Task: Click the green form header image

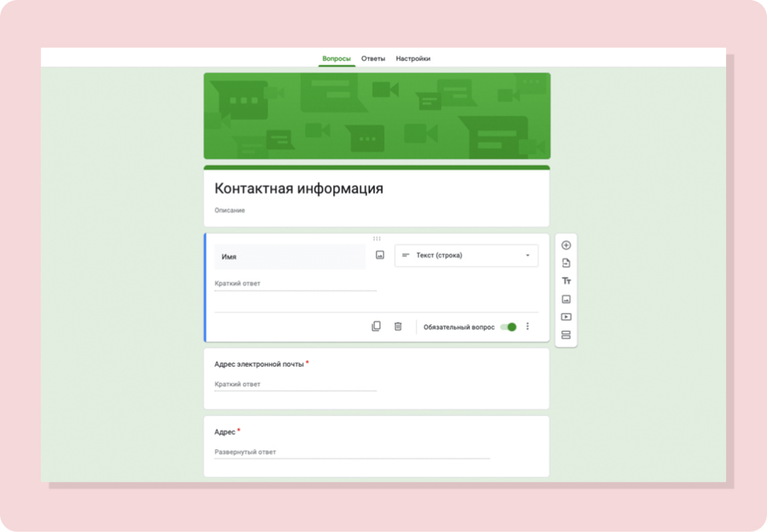Action: click(x=377, y=116)
